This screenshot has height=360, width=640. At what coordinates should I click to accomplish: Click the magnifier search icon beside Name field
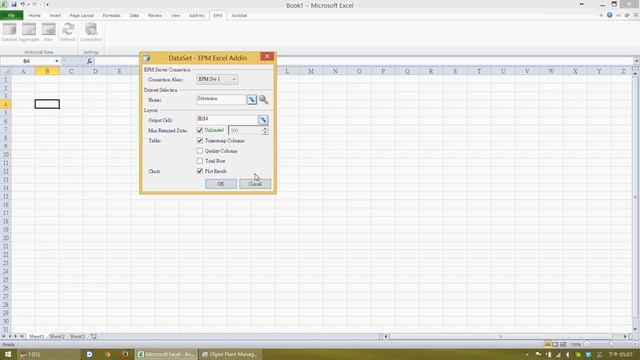(x=264, y=100)
